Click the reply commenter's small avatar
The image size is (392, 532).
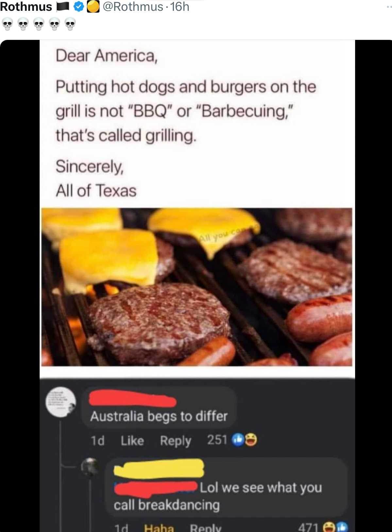pyautogui.click(x=90, y=467)
